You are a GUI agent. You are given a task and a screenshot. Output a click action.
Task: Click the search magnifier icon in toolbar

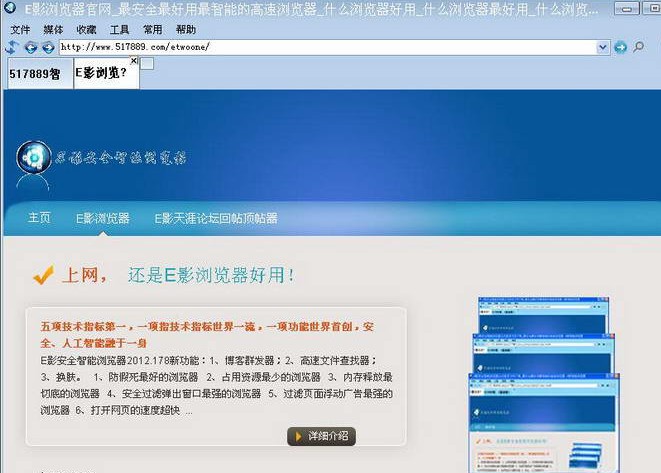641,47
